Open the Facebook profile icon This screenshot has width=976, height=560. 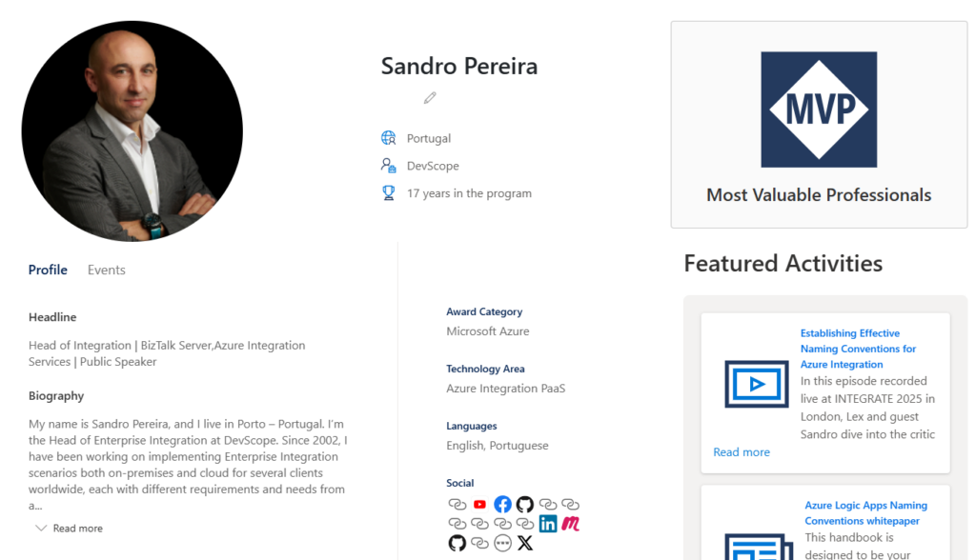pyautogui.click(x=502, y=504)
